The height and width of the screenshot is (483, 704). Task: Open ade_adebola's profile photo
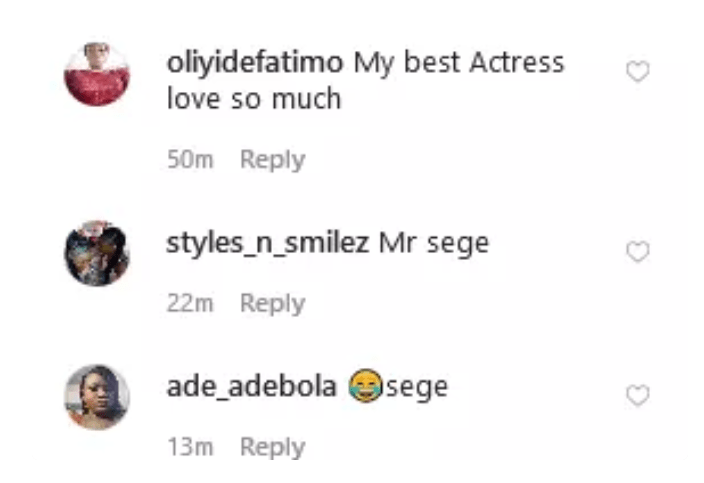(97, 397)
